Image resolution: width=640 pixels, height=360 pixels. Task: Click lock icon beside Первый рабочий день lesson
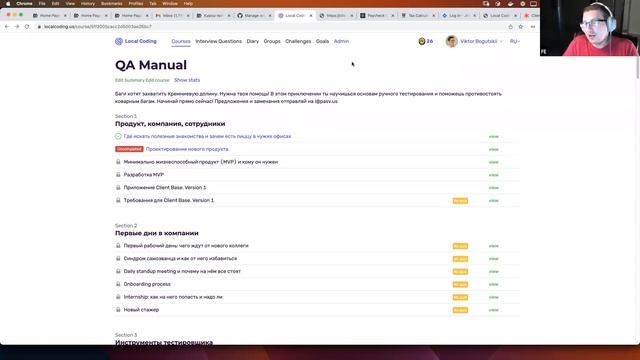118,246
